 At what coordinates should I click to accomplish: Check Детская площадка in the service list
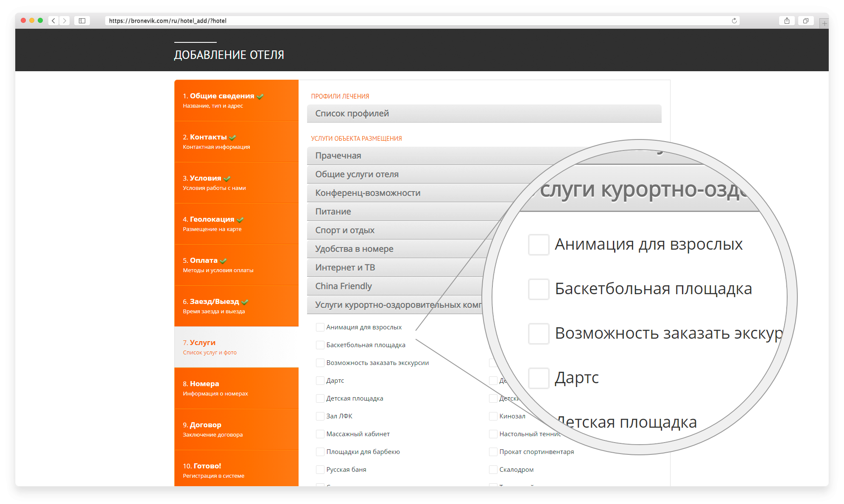click(320, 398)
